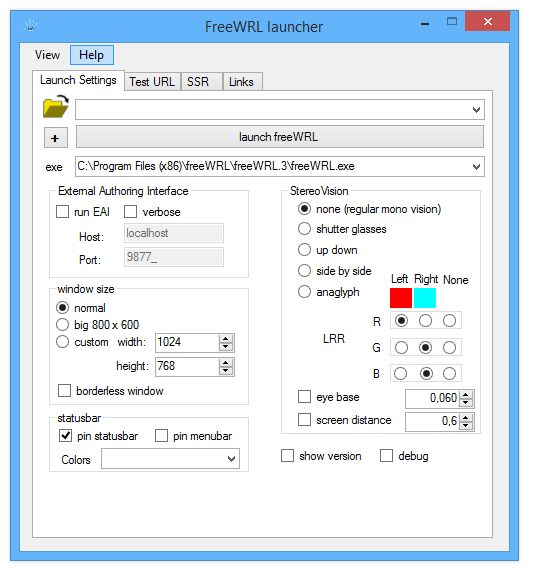
Task: Expand the scene file dropdown
Action: pos(476,110)
